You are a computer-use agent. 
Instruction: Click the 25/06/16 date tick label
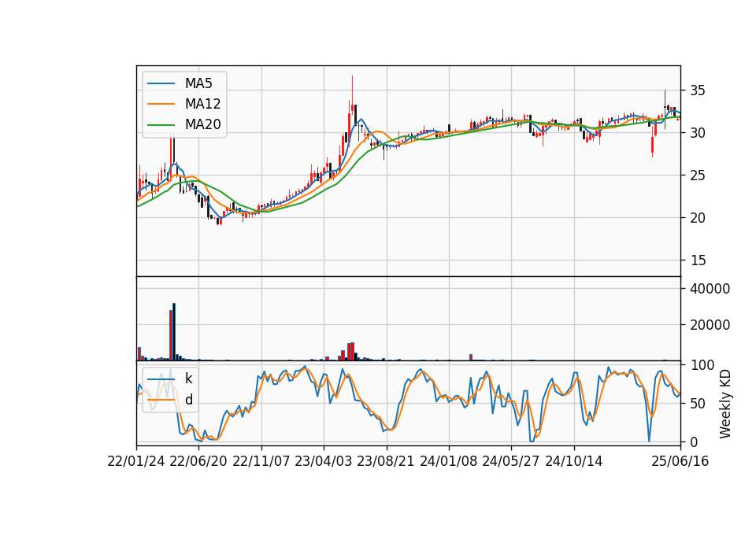click(680, 462)
